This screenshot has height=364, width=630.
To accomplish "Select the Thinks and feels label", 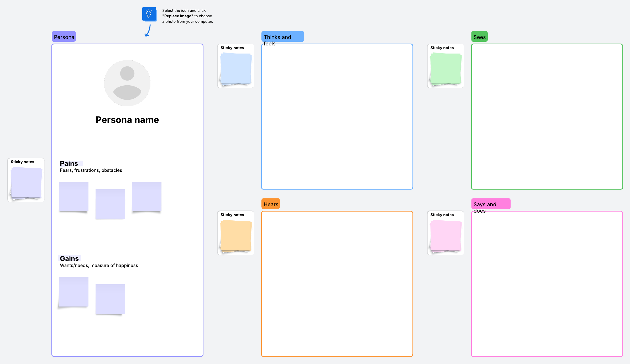I will [x=282, y=37].
